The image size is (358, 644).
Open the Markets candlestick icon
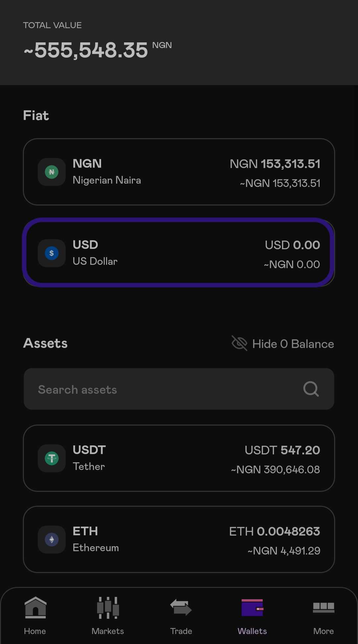(108, 607)
